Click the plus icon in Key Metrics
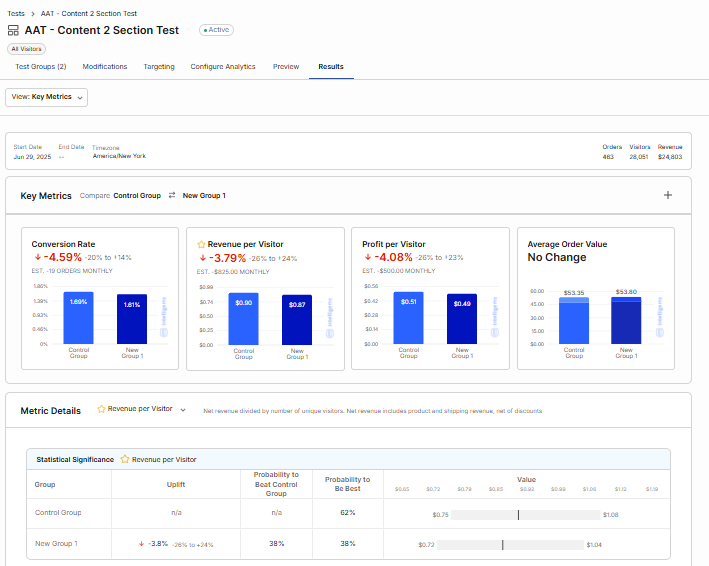Viewport: 709px width, 566px height. (x=668, y=195)
